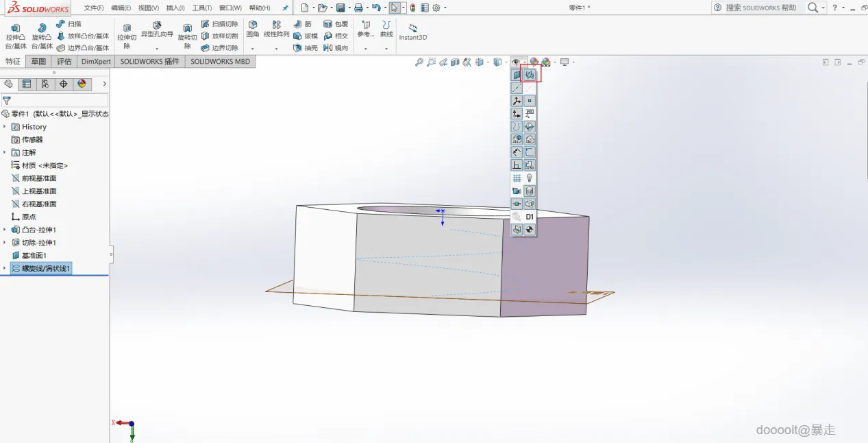Screen dimensions: 868x443
Task: Expand the 凸台-拉伸1 feature node
Action: pos(5,230)
